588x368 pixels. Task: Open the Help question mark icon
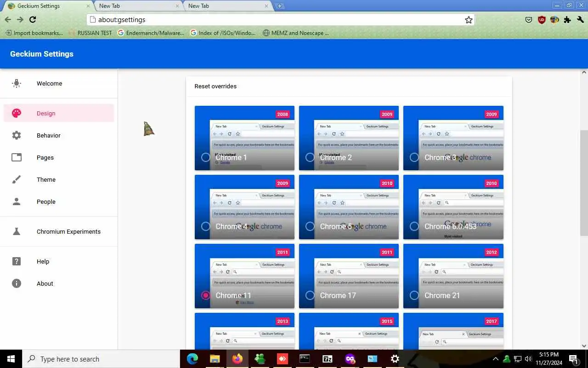[17, 261]
